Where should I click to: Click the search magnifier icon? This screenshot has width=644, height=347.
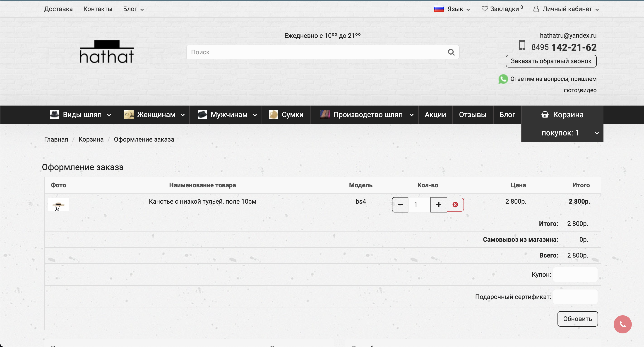tap(451, 52)
